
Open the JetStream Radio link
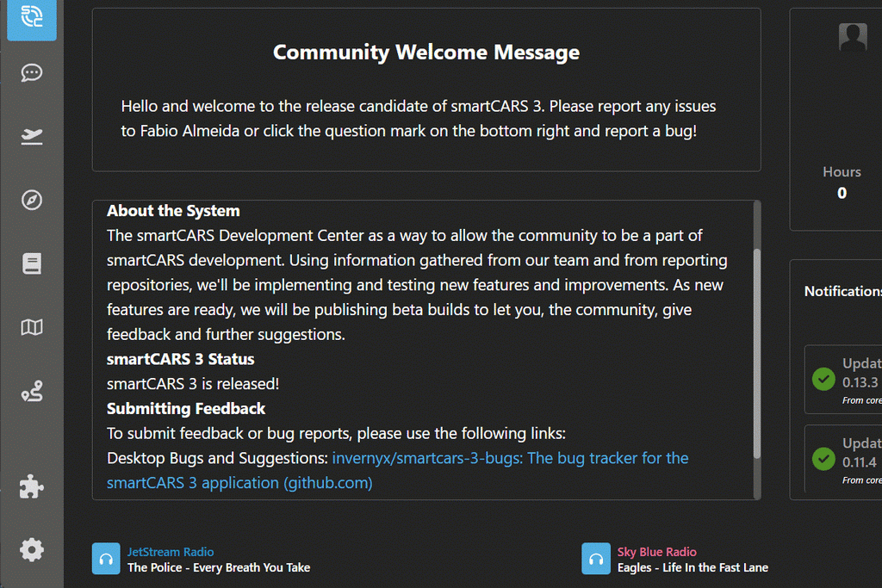coord(171,552)
